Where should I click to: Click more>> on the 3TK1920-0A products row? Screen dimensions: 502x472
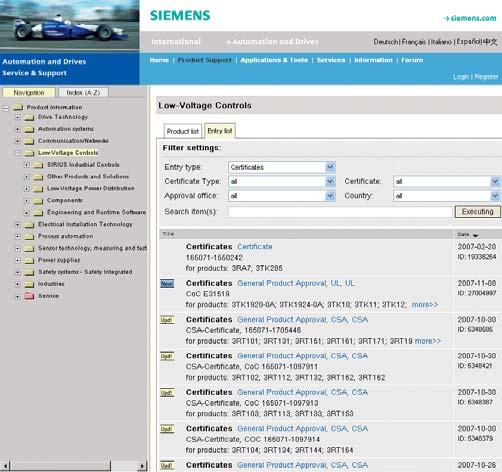425,305
